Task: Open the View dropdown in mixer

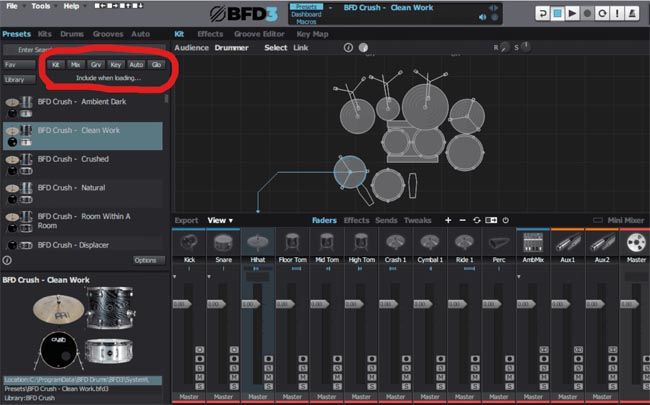Action: 220,220
